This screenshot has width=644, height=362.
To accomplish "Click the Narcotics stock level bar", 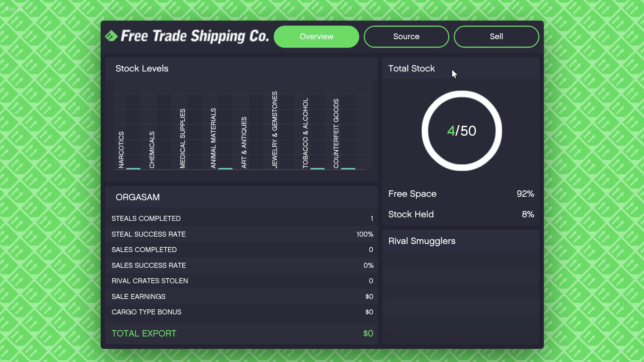I will click(x=133, y=168).
